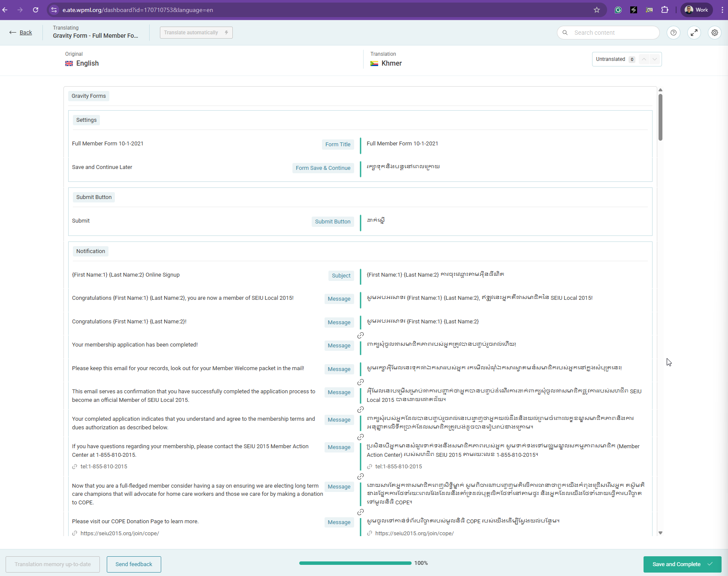Click link icon below the 'Your completed application' row
The width and height of the screenshot is (728, 576).
[361, 437]
